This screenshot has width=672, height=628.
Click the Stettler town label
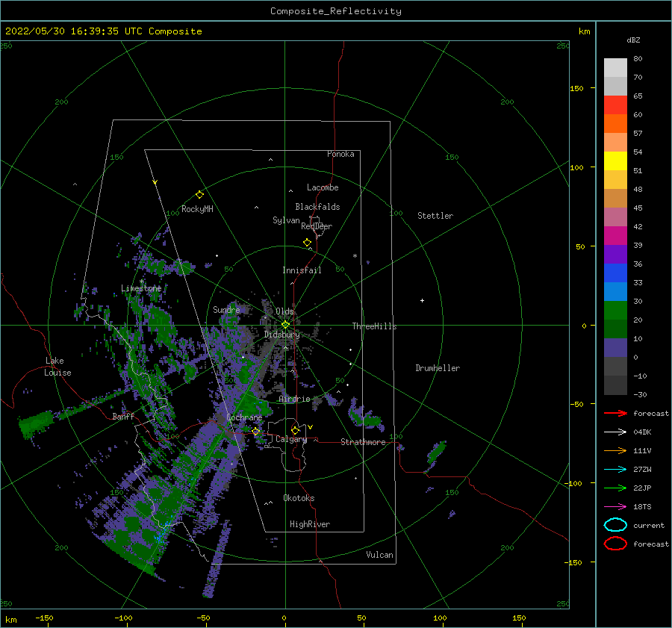[435, 216]
